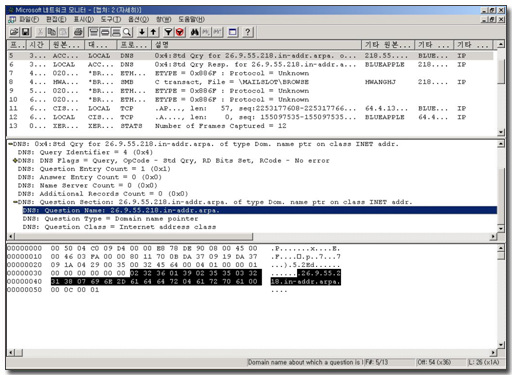Image resolution: width=512 pixels, height=375 pixels.
Task: Click the red disable filter icon
Action: click(180, 32)
